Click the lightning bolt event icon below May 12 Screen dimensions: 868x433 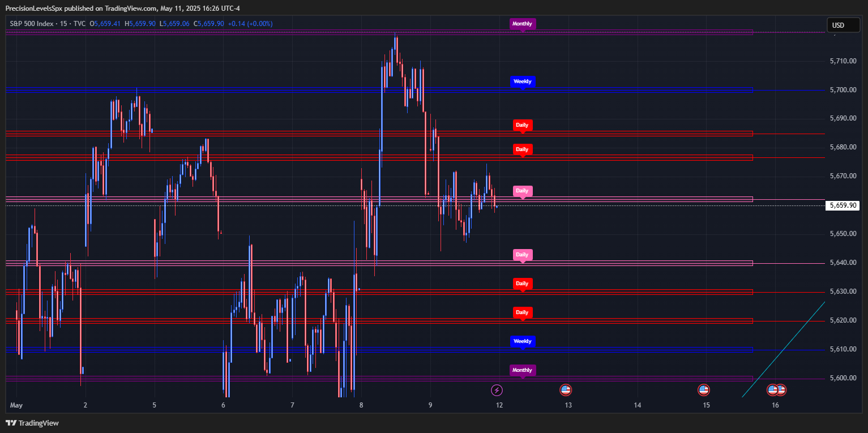pos(497,389)
